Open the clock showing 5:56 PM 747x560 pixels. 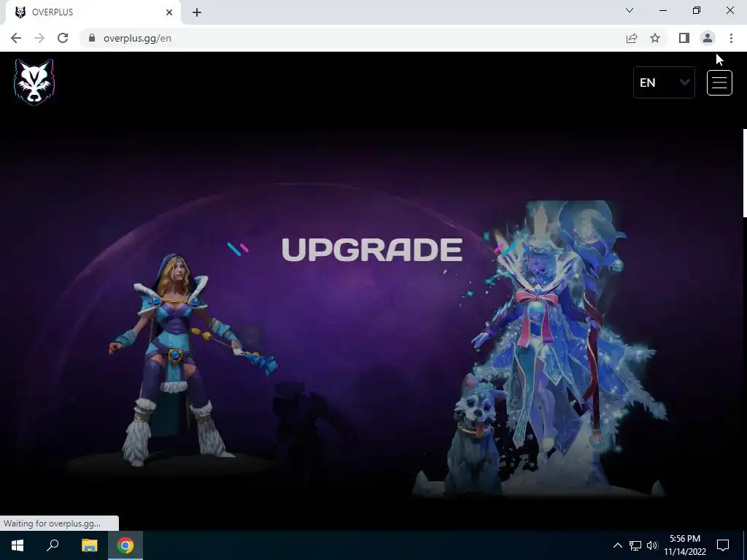click(x=685, y=545)
